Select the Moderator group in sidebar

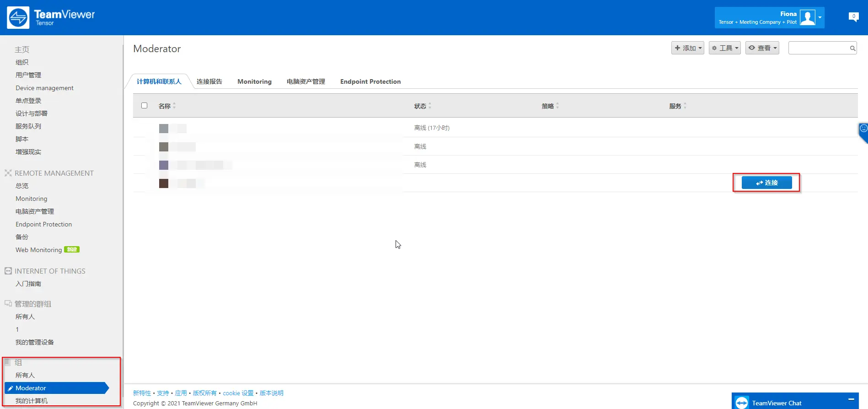coord(57,388)
